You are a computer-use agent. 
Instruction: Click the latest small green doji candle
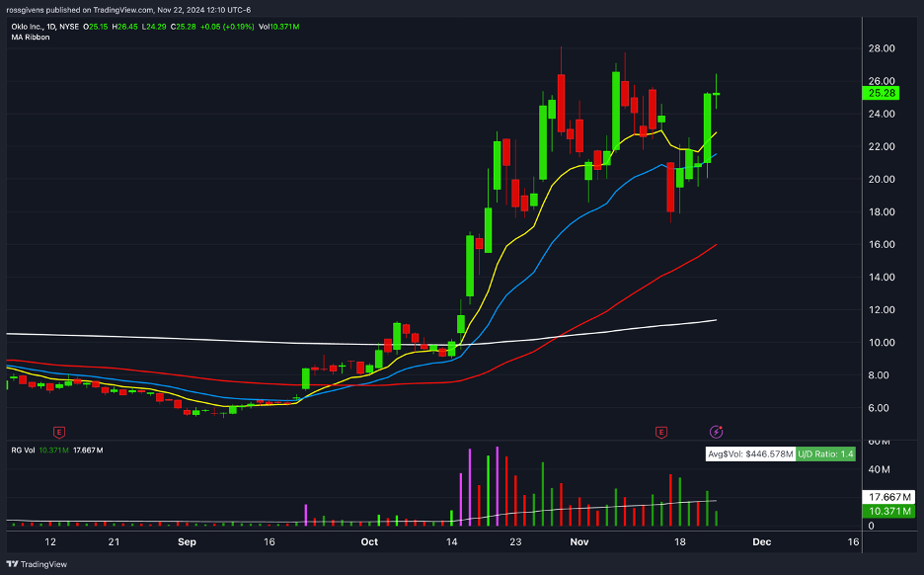click(717, 94)
